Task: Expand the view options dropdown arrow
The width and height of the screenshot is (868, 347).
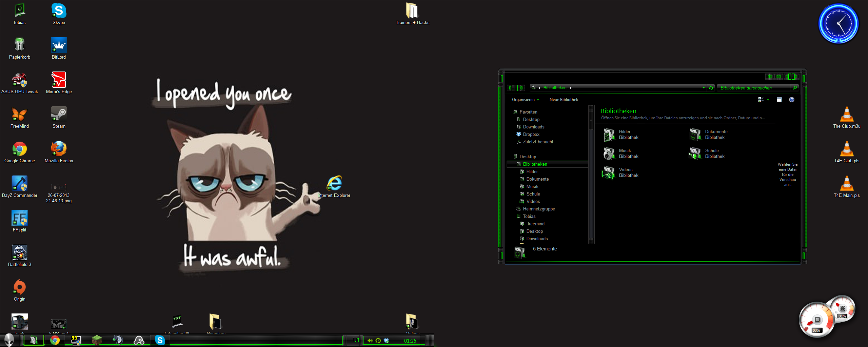Action: coord(768,100)
